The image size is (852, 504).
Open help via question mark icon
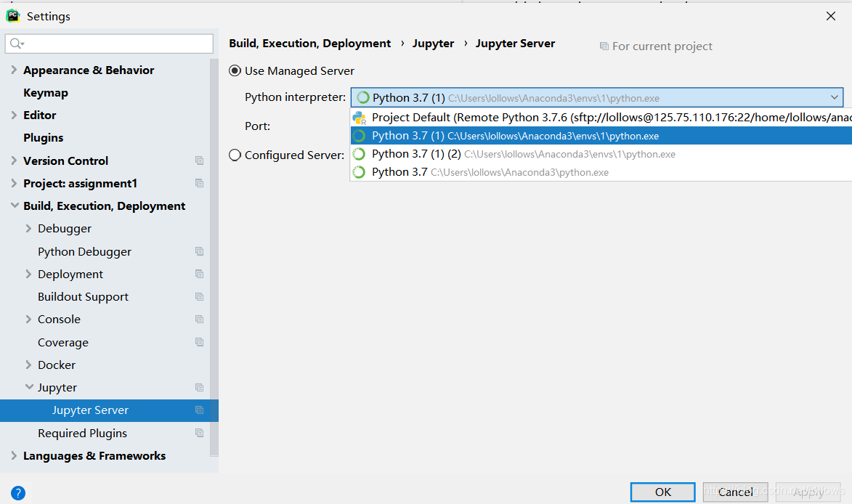coord(18,492)
